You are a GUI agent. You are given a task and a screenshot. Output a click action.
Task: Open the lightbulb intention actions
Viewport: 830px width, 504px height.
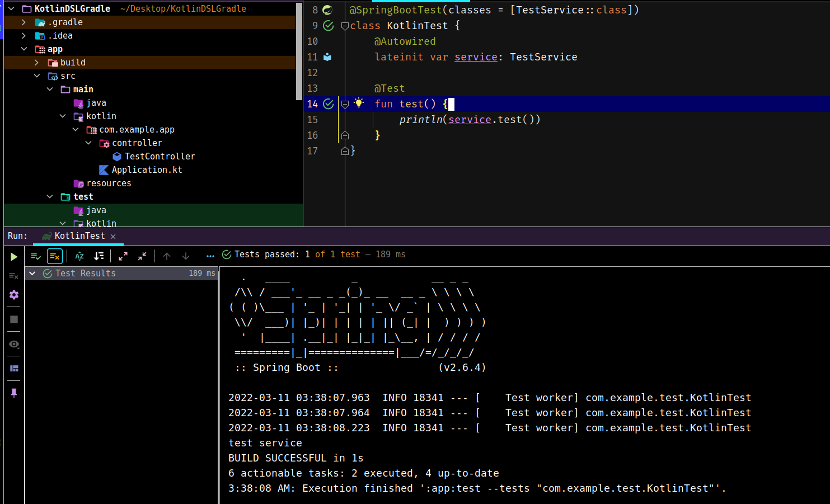click(359, 103)
